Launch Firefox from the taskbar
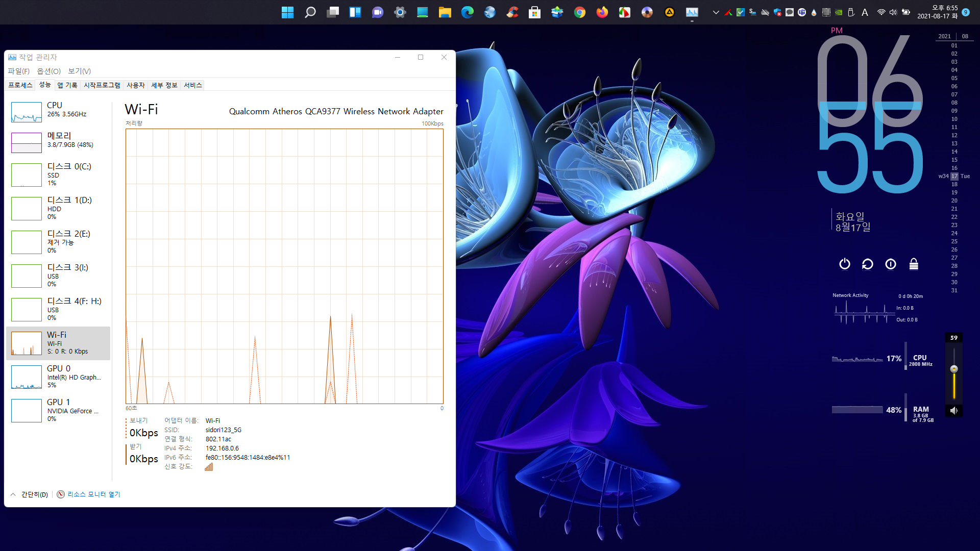The height and width of the screenshot is (551, 980). 602,12
